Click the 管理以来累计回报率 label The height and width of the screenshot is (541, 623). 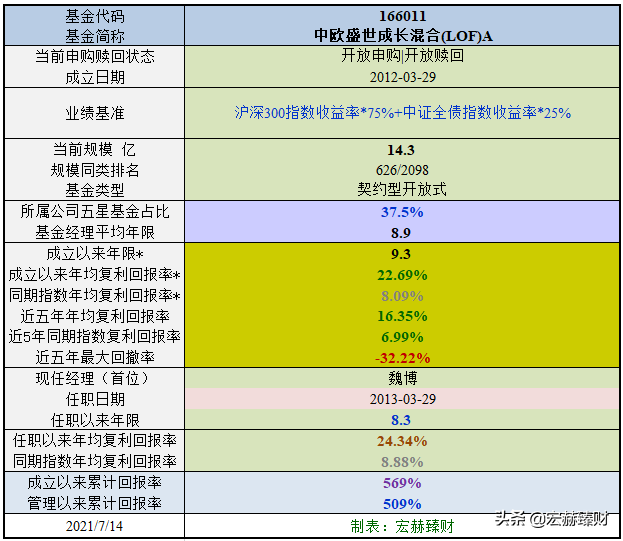click(x=95, y=504)
